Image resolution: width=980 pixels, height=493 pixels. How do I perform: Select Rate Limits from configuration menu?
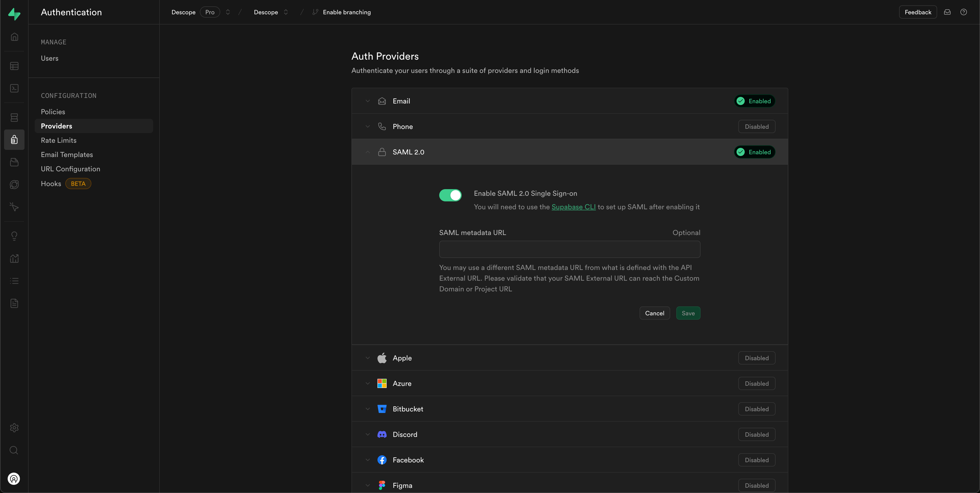(58, 140)
